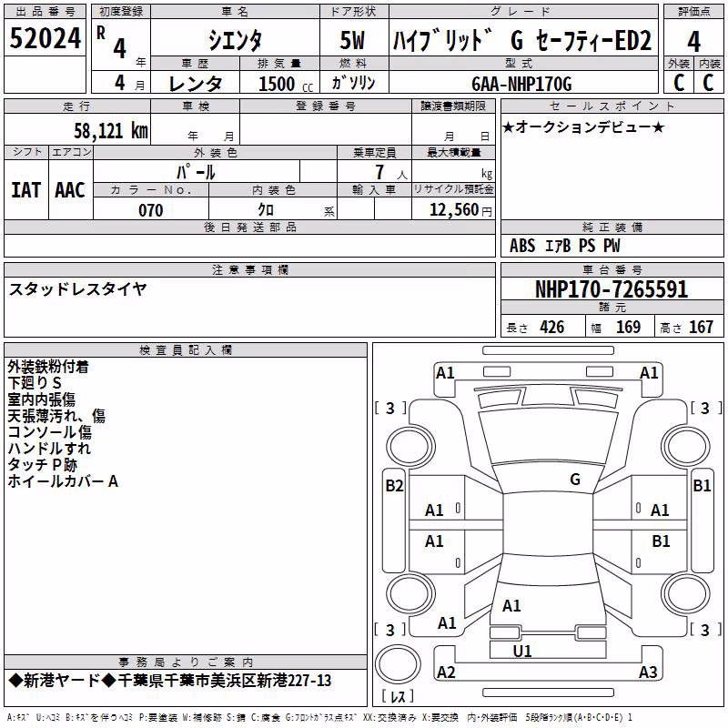
Task: Click the spare tire circle above レス
Action: click(x=398, y=663)
